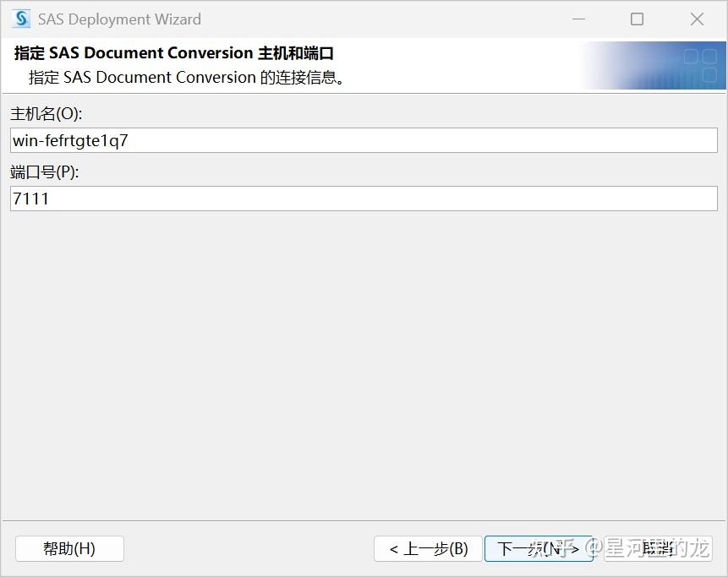Click the SAS logo icon in the title bar
This screenshot has height=577, width=728.
[x=19, y=19]
